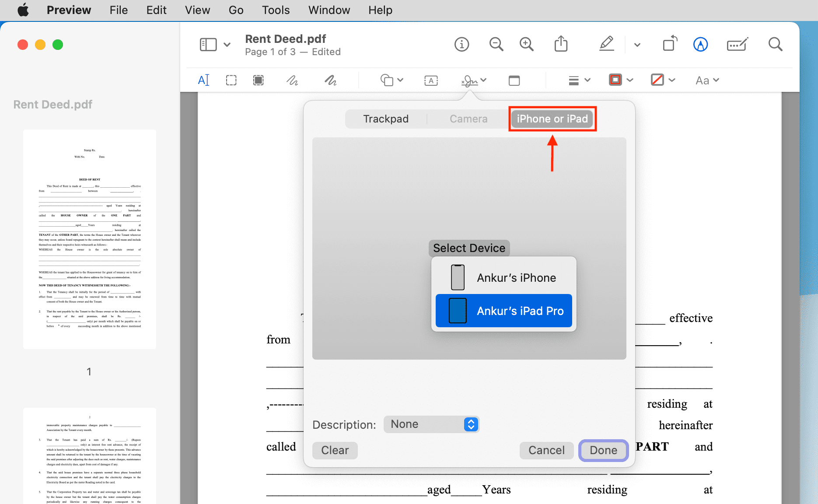Choose Ankur's iPhone device
This screenshot has height=504, width=818.
(504, 277)
